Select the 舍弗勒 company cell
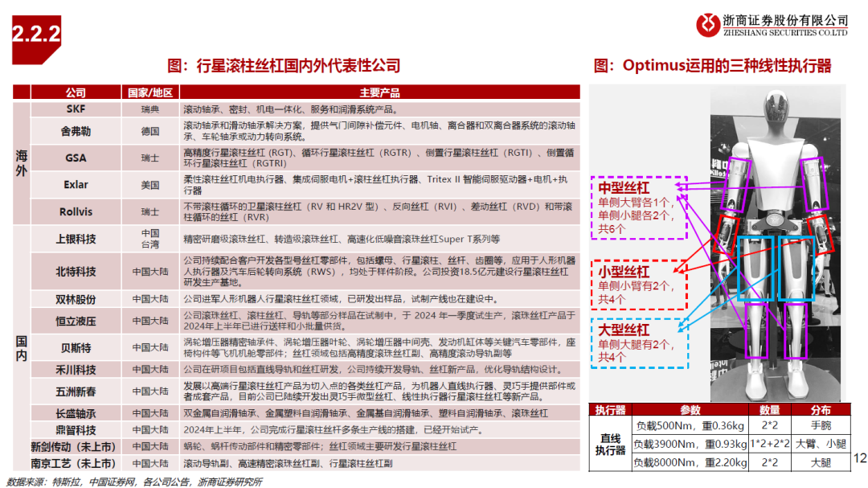Screen dimensions: 868x488 click(x=76, y=131)
